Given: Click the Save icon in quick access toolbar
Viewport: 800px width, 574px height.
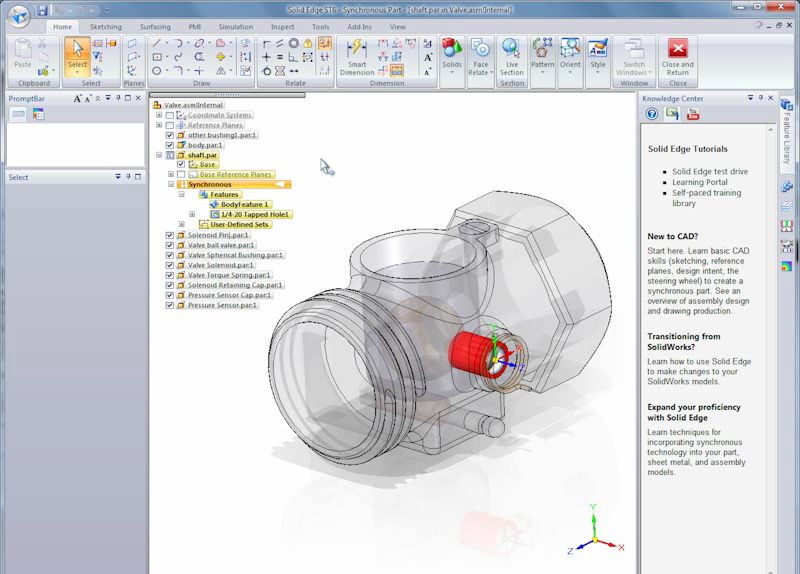Looking at the screenshot, I should pos(42,9).
